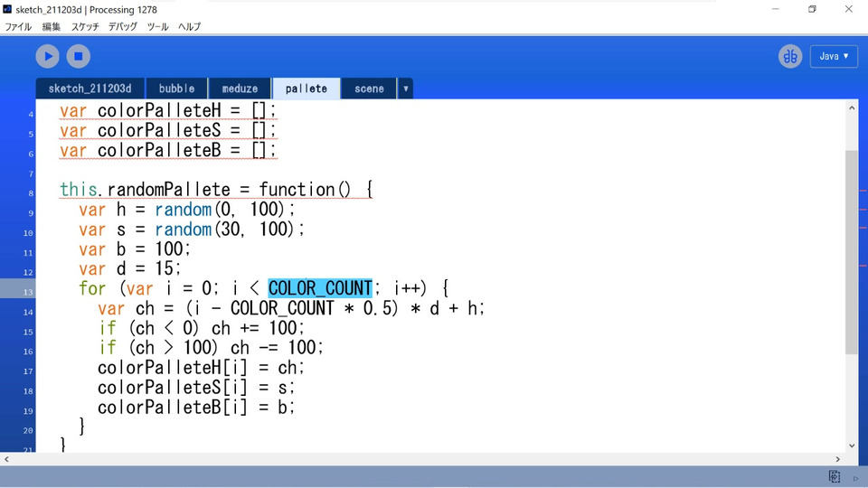This screenshot has height=488, width=868.
Task: Click 'colorPalleteH' on line 4
Action: pos(159,110)
